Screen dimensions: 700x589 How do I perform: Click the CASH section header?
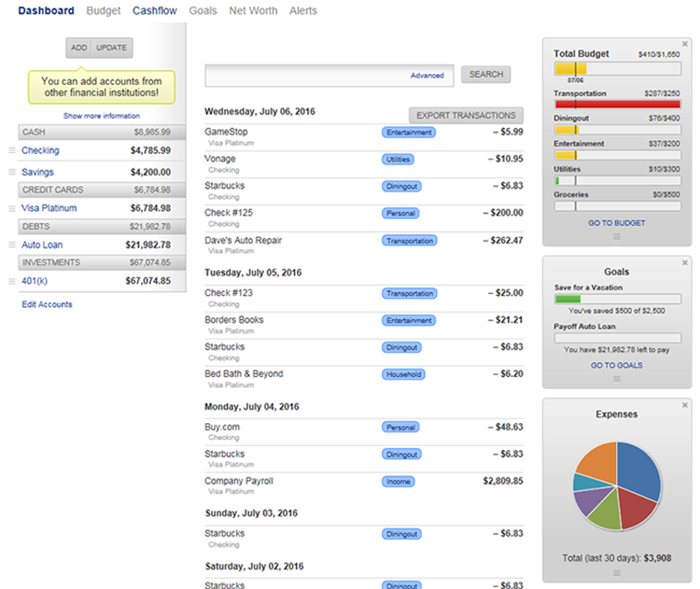pos(101,133)
